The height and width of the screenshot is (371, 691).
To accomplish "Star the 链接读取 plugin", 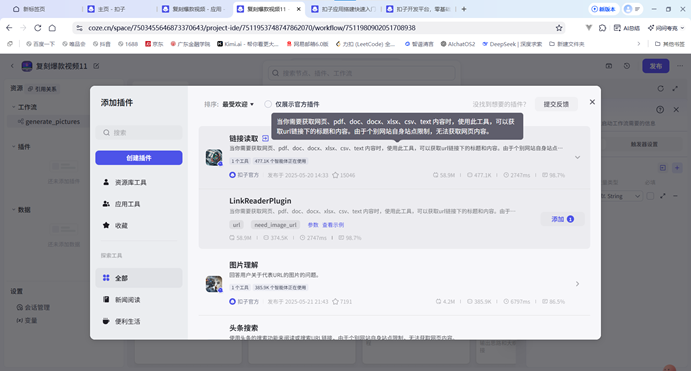I will pos(335,175).
